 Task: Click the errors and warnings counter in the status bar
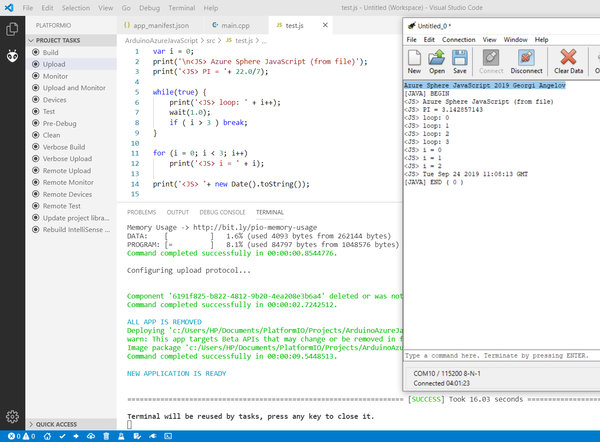click(x=22, y=436)
